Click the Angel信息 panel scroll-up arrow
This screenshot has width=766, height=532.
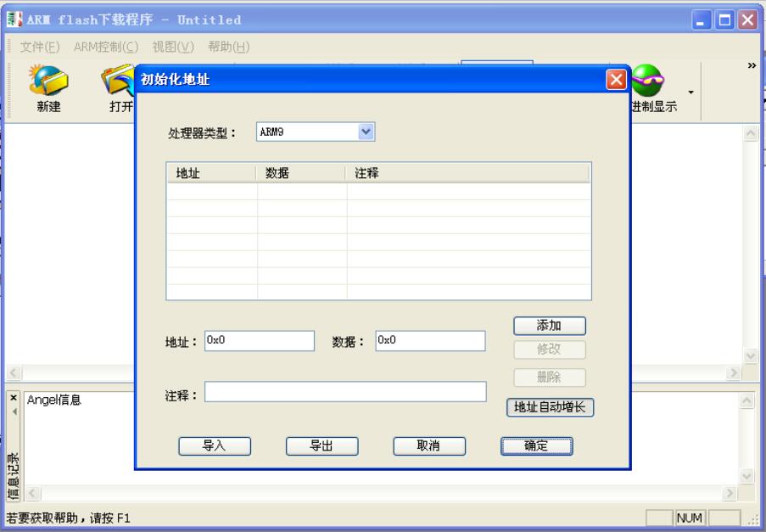(x=747, y=401)
